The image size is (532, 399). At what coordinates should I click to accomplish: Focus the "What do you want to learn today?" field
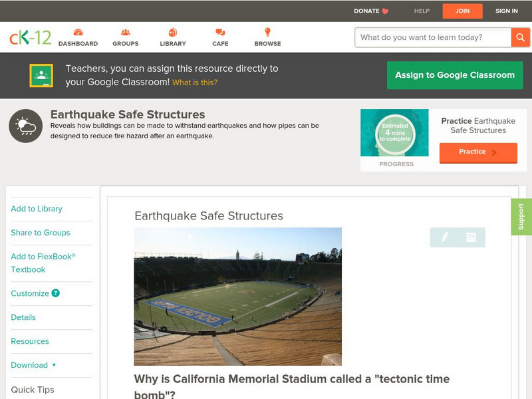tap(433, 37)
